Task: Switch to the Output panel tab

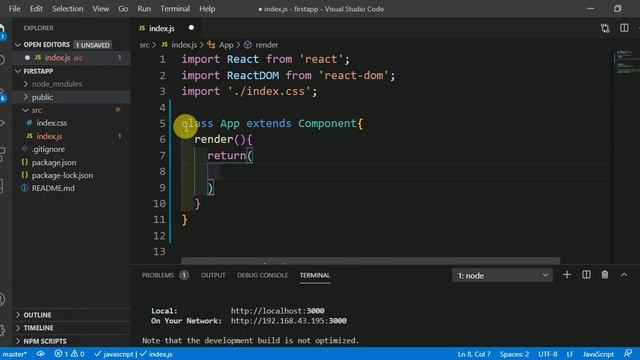Action: (x=213, y=275)
